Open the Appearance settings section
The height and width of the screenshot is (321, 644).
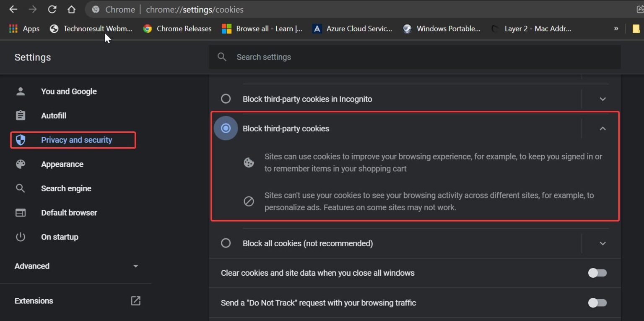[62, 164]
